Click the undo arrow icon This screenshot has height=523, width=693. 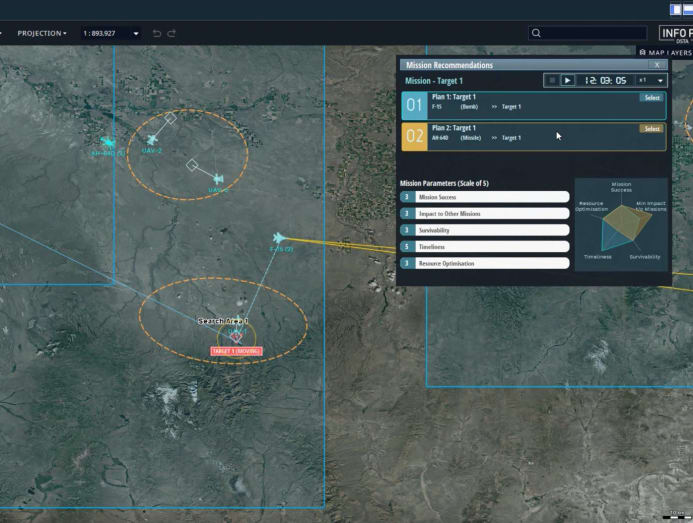[157, 34]
